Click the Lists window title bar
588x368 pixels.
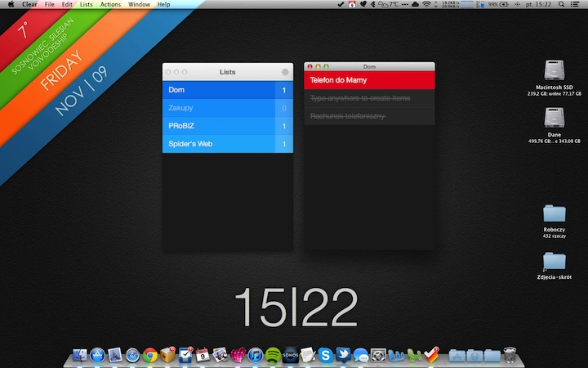pyautogui.click(x=228, y=72)
